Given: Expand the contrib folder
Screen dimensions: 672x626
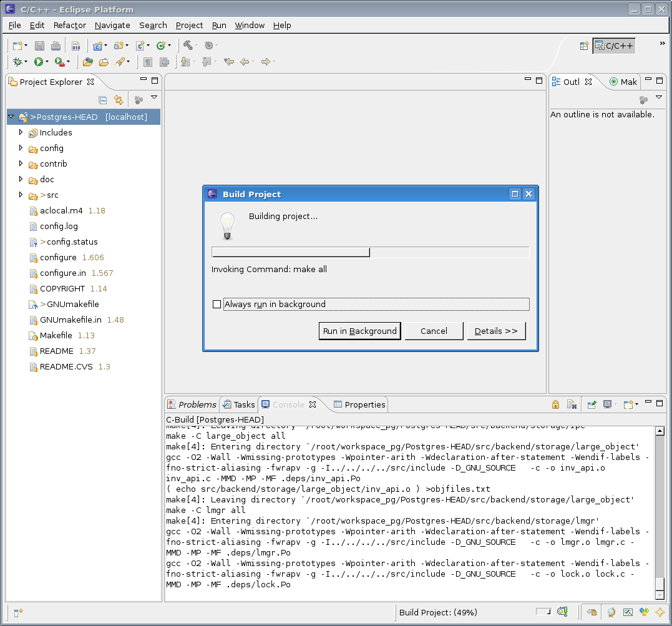Looking at the screenshot, I should point(21,164).
